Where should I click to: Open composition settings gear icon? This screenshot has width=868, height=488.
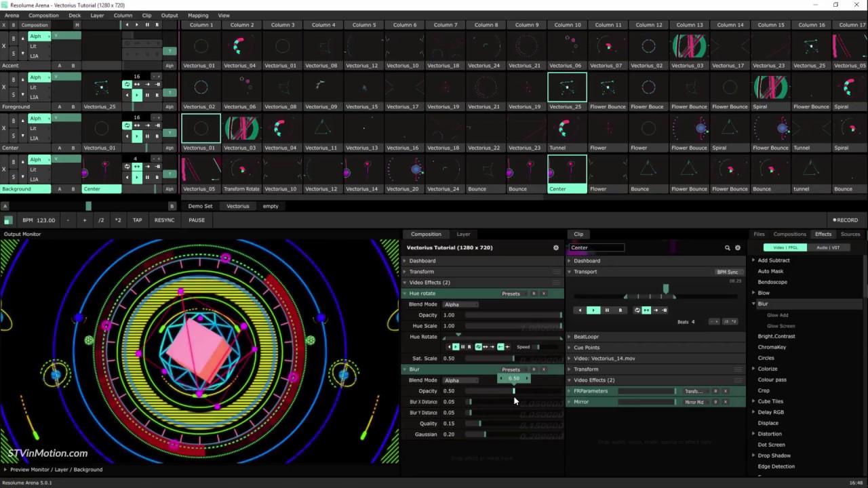click(x=556, y=247)
